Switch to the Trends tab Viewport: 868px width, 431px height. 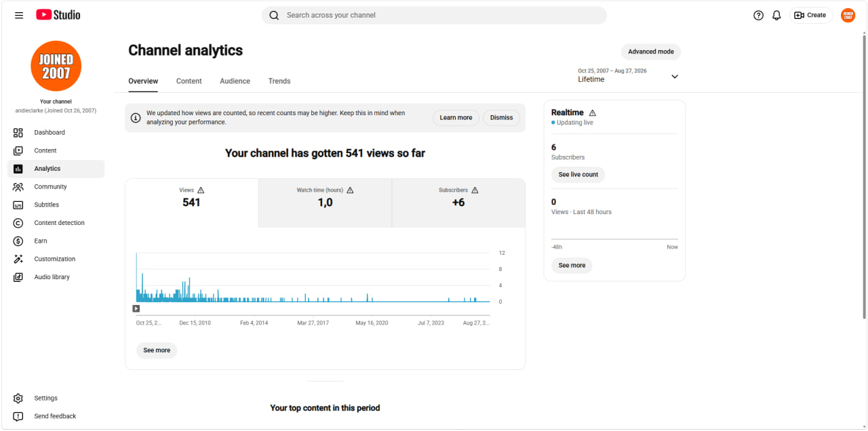[x=279, y=81]
